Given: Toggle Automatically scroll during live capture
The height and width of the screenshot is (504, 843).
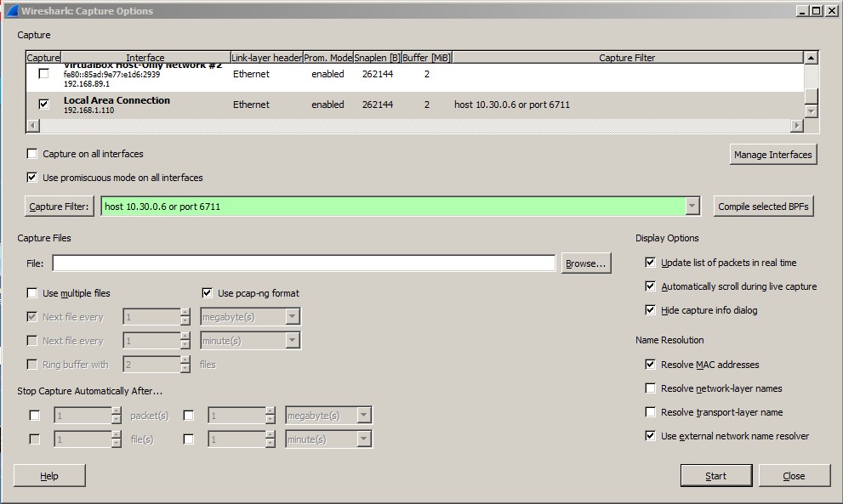Looking at the screenshot, I should click(x=650, y=286).
